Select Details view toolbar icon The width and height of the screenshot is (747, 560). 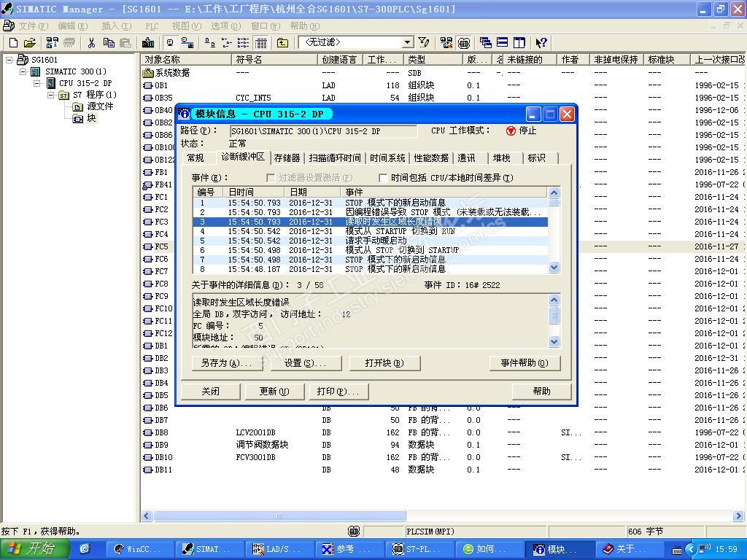[x=260, y=43]
